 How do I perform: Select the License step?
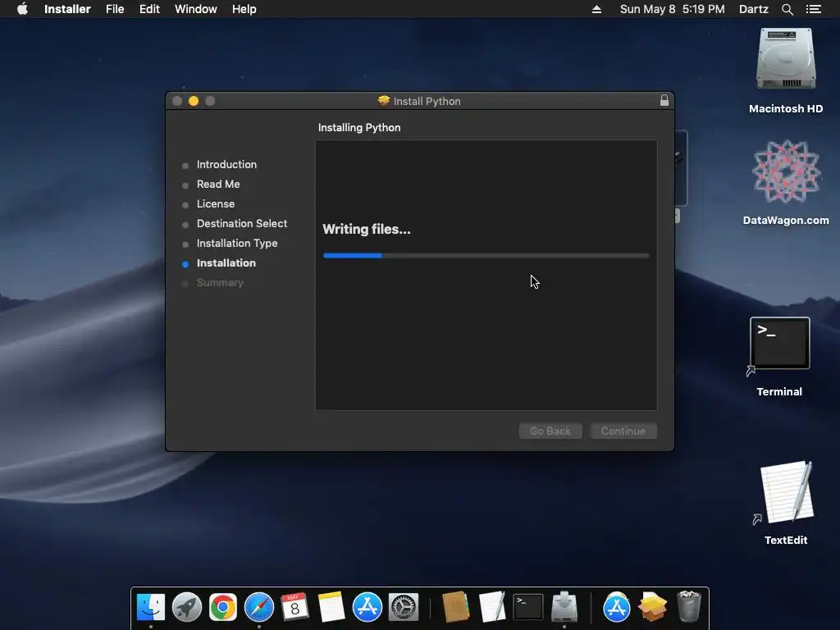click(x=216, y=204)
